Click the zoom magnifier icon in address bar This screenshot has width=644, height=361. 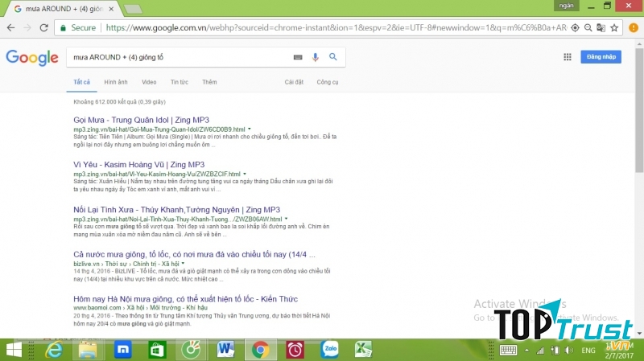coord(588,27)
